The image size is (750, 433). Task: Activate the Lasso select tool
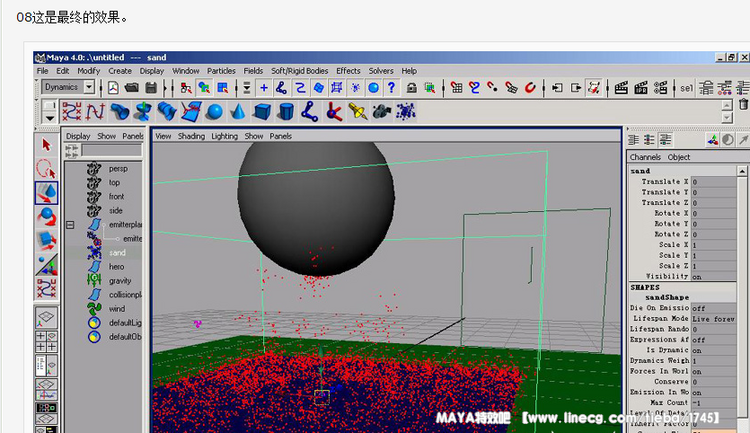point(46,169)
